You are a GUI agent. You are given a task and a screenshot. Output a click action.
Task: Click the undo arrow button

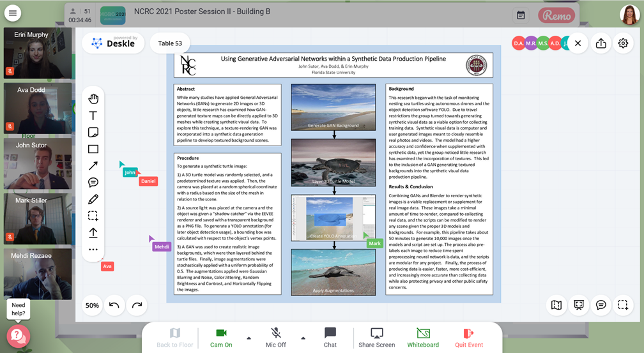[x=114, y=305]
